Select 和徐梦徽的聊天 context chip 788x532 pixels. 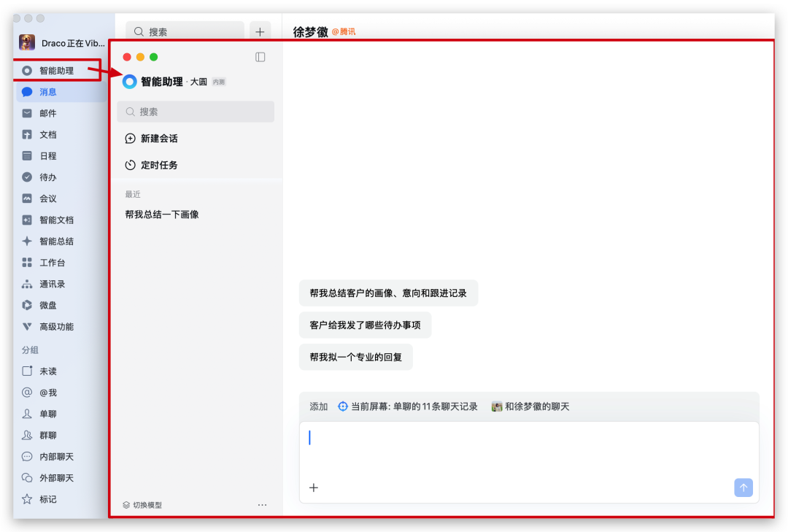click(x=530, y=406)
